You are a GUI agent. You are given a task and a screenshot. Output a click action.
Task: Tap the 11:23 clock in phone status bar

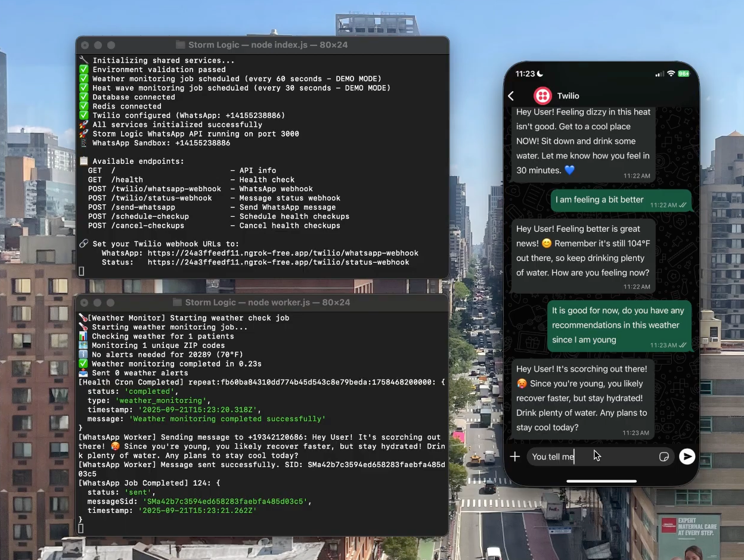[x=525, y=74]
